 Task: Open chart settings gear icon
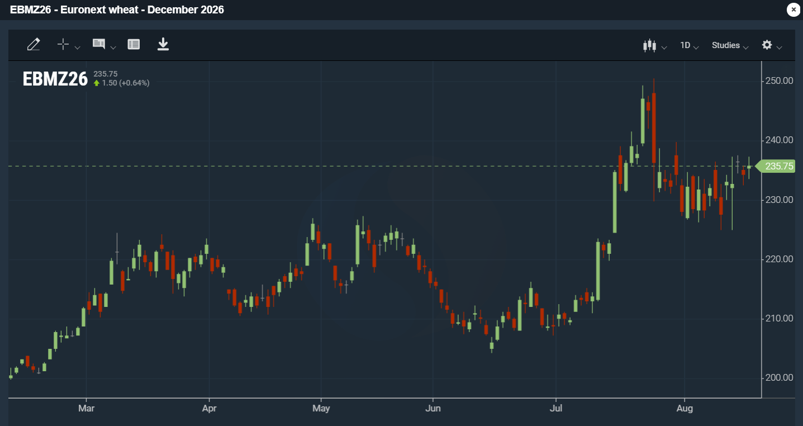(767, 45)
